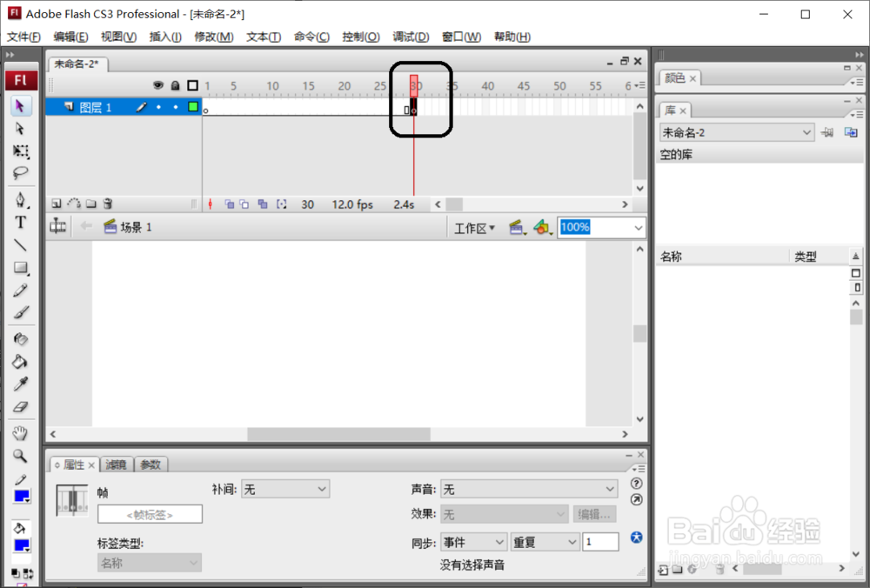The width and height of the screenshot is (870, 588).
Task: Open the 声音 sound dropdown
Action: tap(529, 489)
